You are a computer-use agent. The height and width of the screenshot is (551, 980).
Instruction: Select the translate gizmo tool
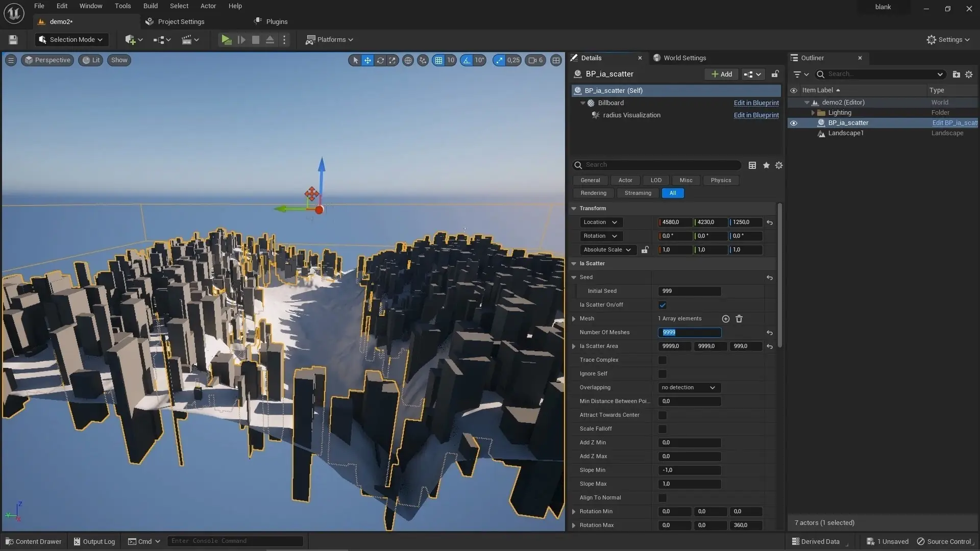[367, 60]
